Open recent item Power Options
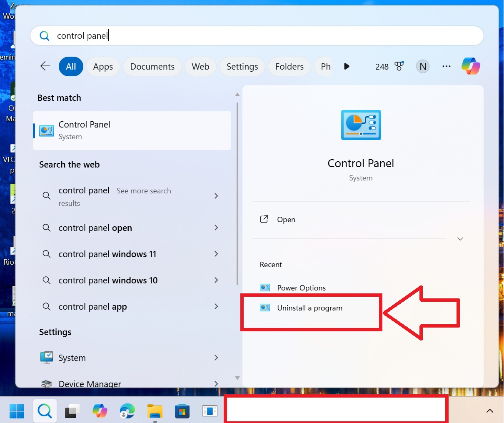The height and width of the screenshot is (423, 504). click(x=302, y=288)
